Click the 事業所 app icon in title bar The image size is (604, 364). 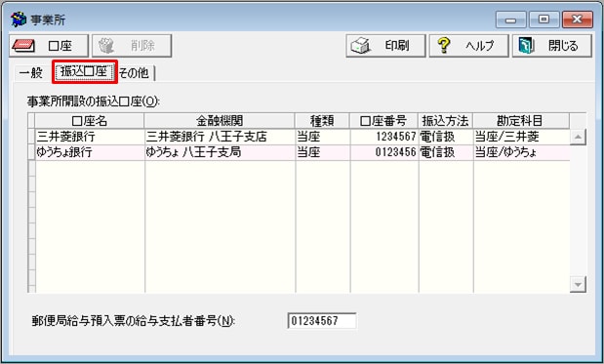pos(19,20)
